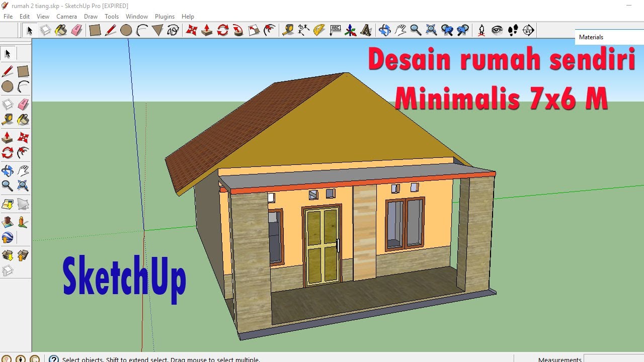Open the Tools menu
644x362 pixels.
click(112, 17)
